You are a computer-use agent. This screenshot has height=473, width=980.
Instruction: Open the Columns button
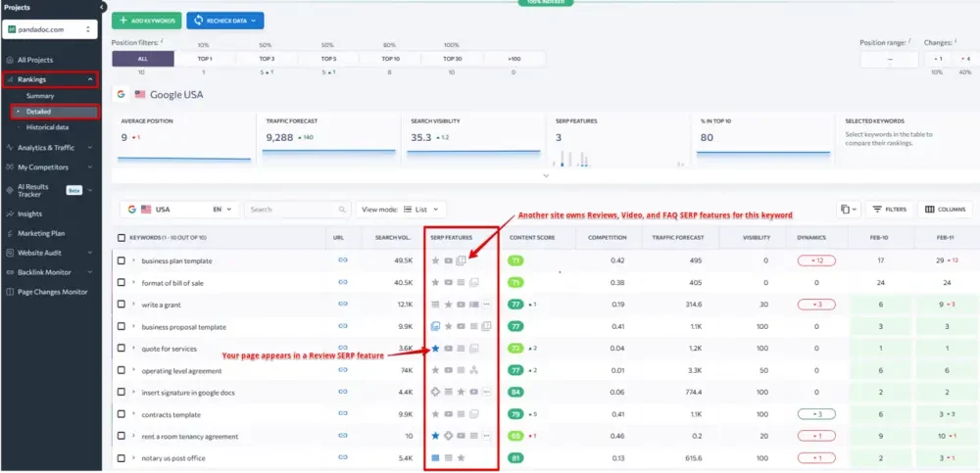coord(945,210)
